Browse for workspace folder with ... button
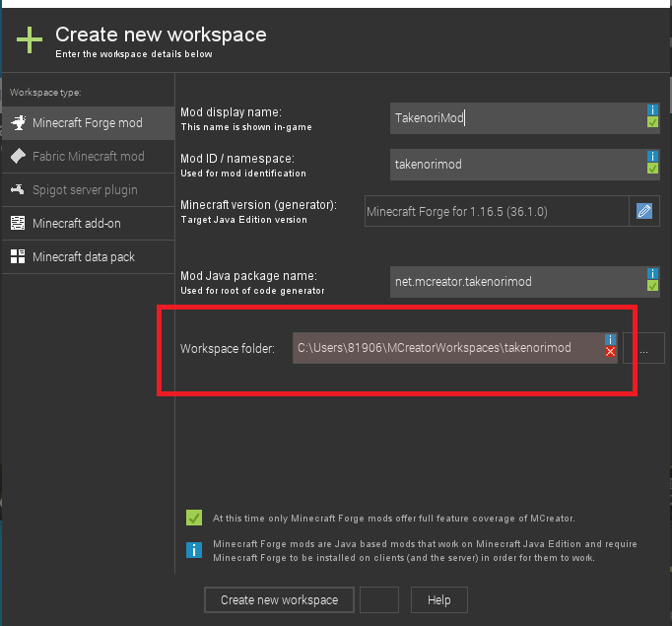Viewport: 672px width, 626px height. click(643, 348)
